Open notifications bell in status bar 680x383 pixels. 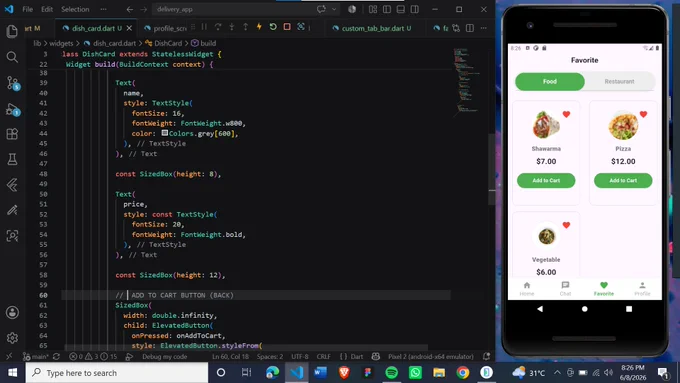tap(487, 356)
